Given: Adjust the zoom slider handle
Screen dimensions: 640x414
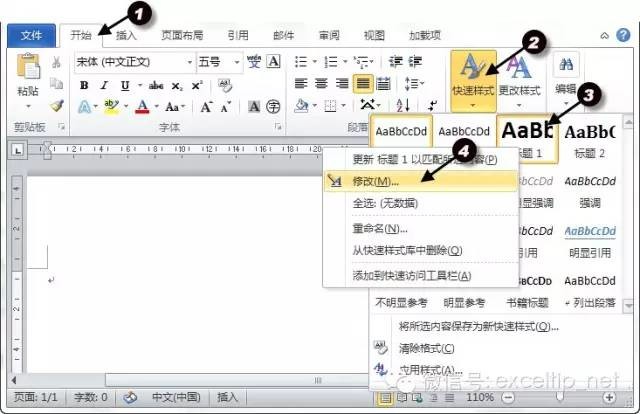Looking at the screenshot, I should tap(560, 396).
